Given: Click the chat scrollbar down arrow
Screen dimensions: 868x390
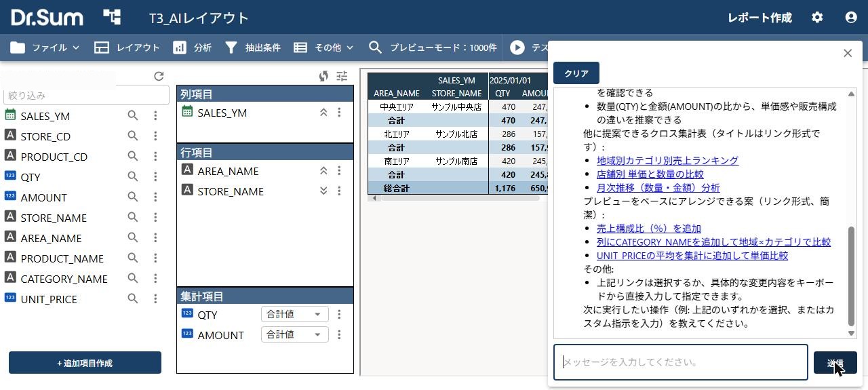Looking at the screenshot, I should 852,333.
